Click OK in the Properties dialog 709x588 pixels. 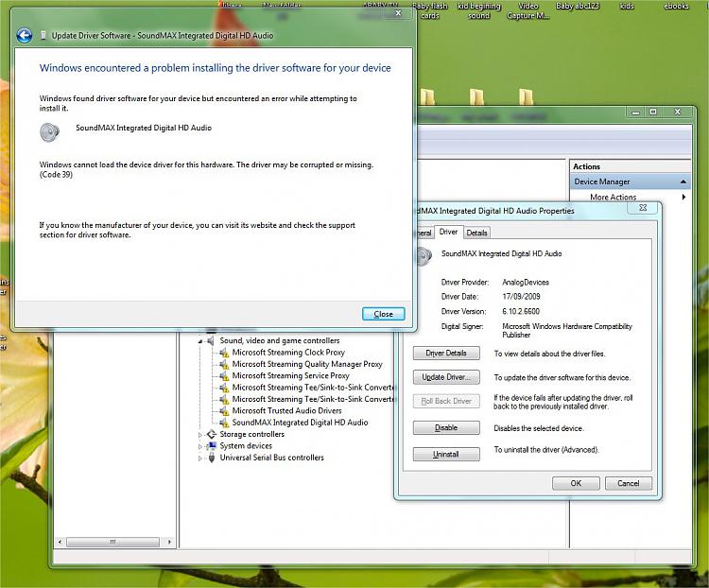(576, 483)
